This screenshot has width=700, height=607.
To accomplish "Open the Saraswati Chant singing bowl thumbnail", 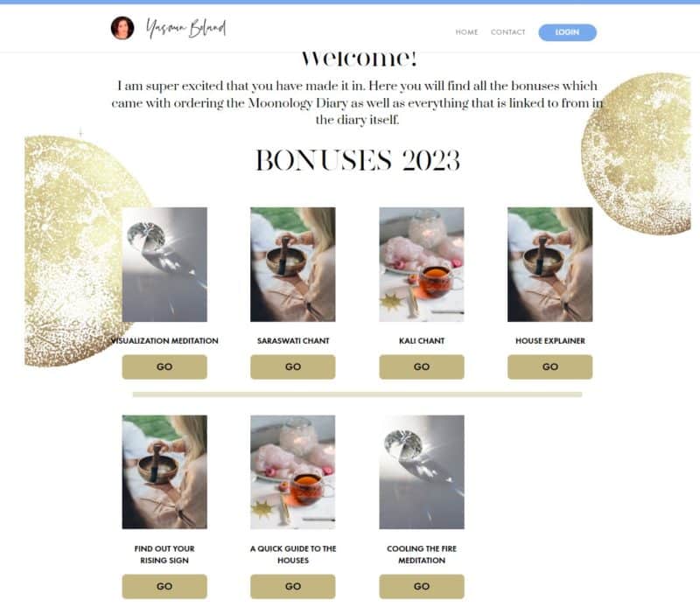I will pyautogui.click(x=293, y=264).
